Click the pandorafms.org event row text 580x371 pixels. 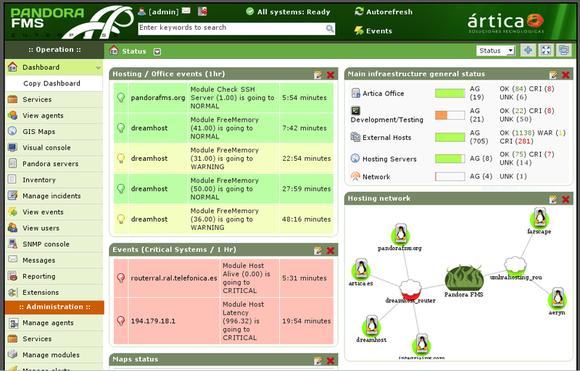(x=158, y=98)
